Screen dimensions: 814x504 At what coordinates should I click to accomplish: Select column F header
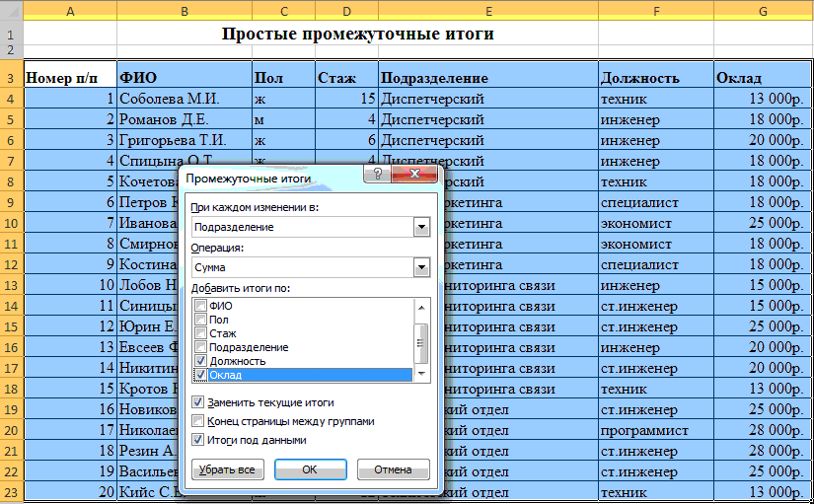tap(656, 11)
